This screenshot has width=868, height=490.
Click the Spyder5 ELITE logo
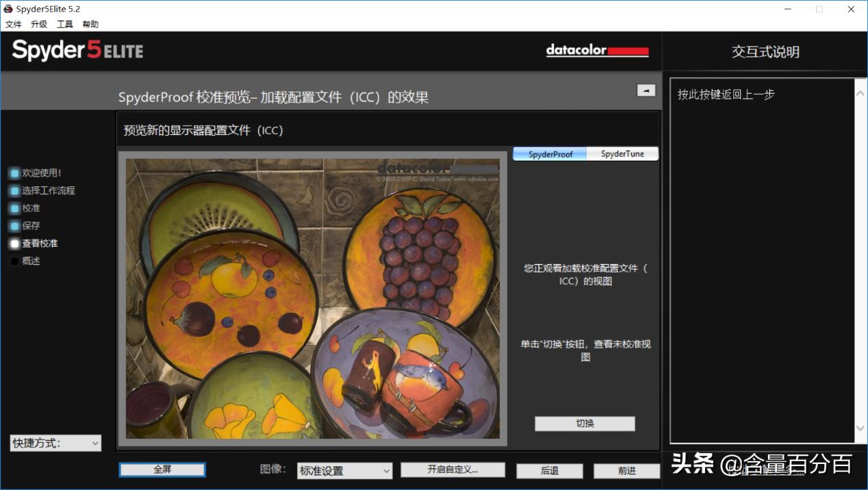77,50
